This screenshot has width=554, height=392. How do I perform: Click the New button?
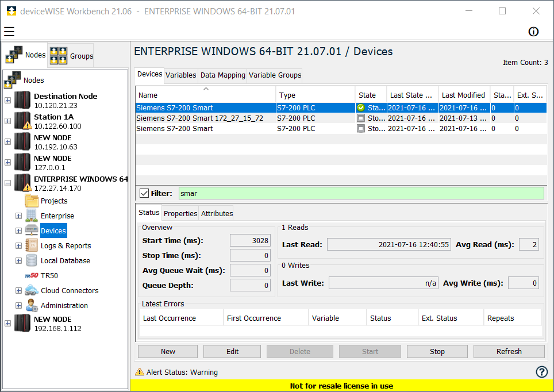point(168,351)
